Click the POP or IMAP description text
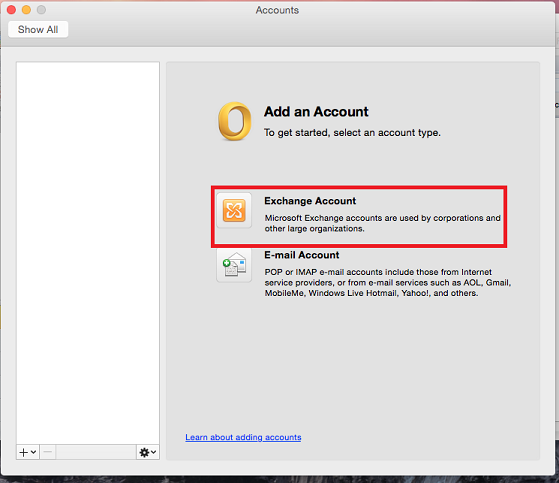The height and width of the screenshot is (483, 559). click(x=388, y=283)
